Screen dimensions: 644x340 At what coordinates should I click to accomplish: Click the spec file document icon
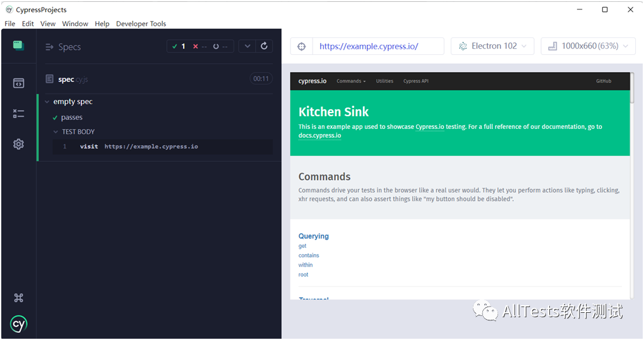coord(49,78)
